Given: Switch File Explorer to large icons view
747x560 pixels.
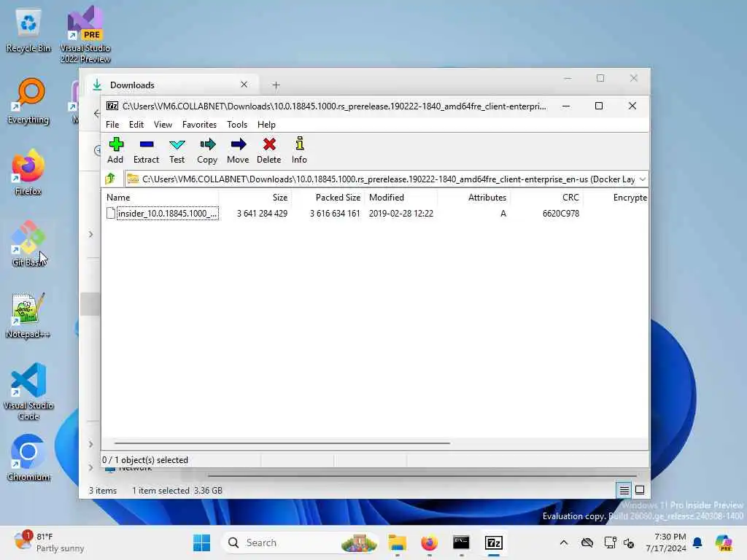Looking at the screenshot, I should (640, 490).
